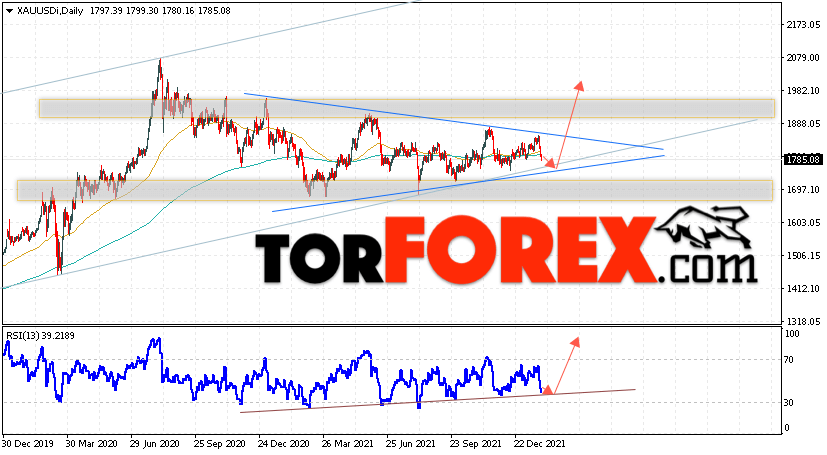Image resolution: width=827 pixels, height=455 pixels.
Task: Select the upper gray resistance zone rectangle
Action: coord(407,108)
